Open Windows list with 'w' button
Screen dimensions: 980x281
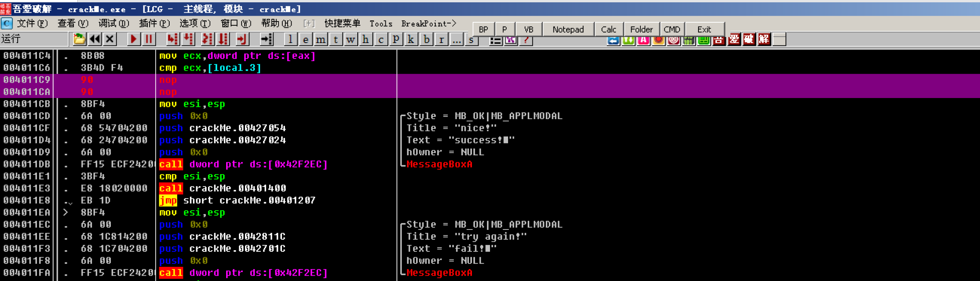click(x=351, y=39)
